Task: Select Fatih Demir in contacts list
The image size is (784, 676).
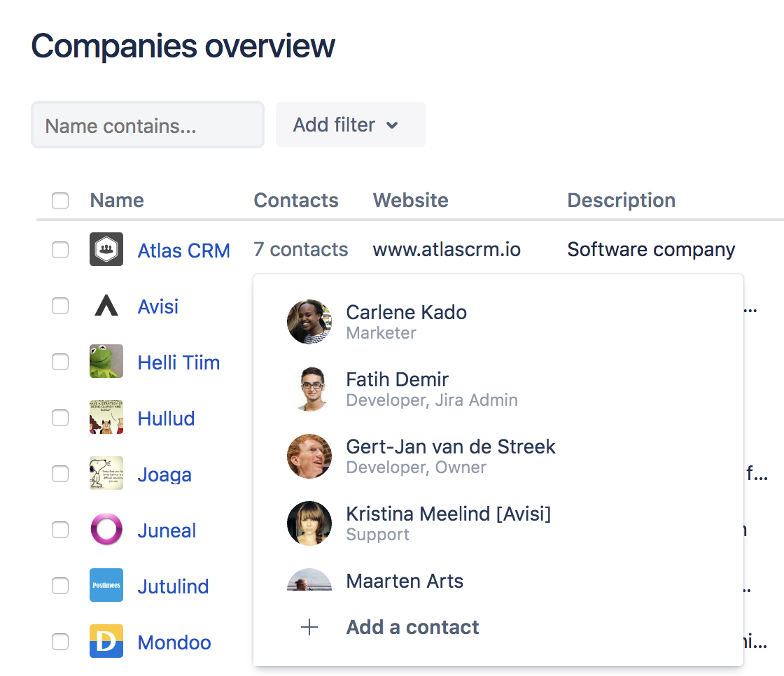Action: 397,380
